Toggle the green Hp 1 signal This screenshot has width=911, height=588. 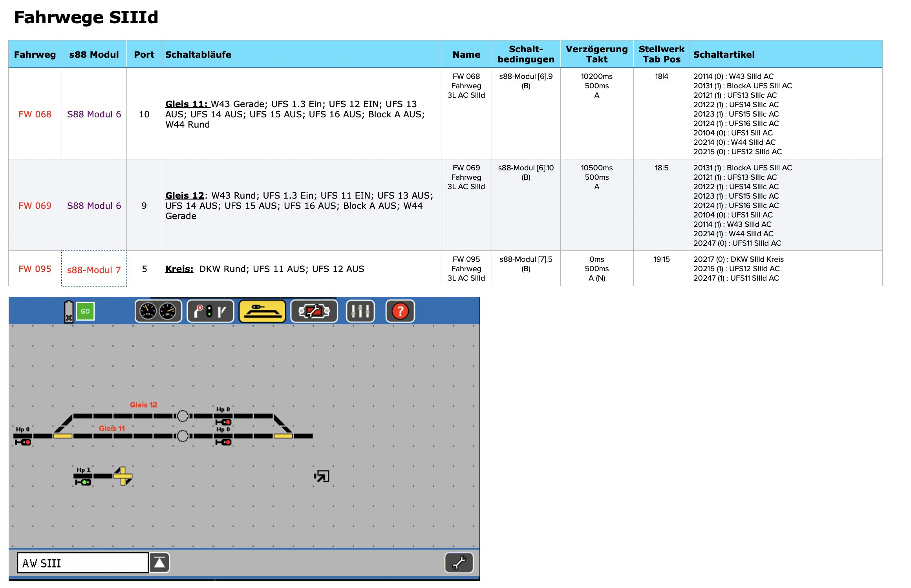coord(83,482)
